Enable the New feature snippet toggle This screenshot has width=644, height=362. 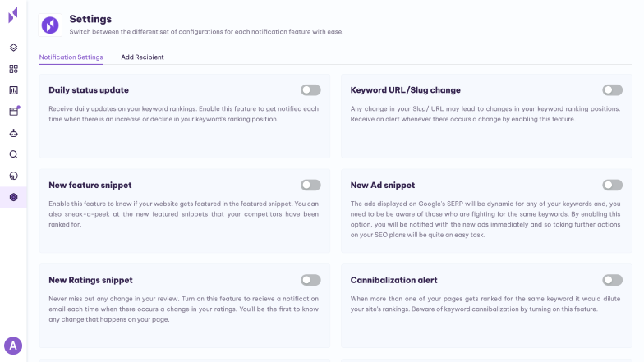[x=310, y=186]
